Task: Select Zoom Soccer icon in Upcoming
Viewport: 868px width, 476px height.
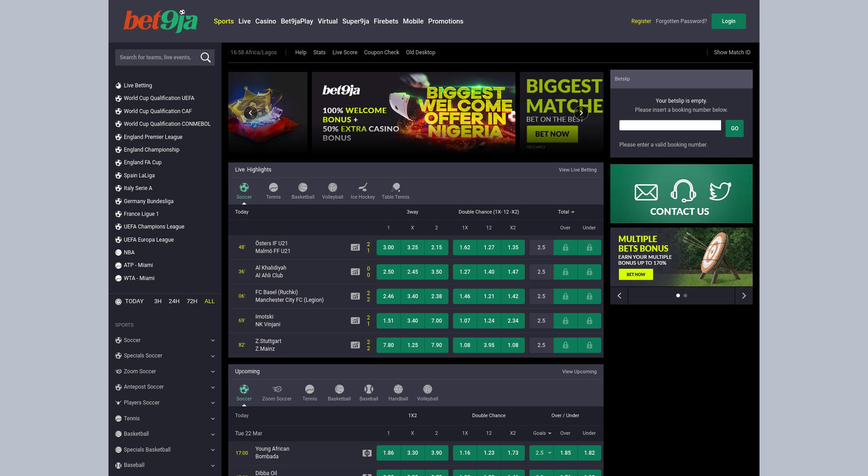Action: click(x=277, y=389)
